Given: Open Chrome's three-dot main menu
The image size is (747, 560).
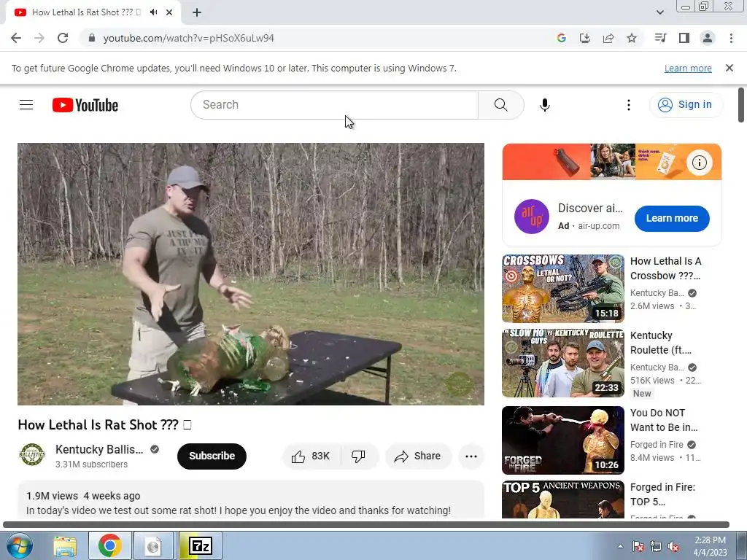Looking at the screenshot, I should coord(731,38).
